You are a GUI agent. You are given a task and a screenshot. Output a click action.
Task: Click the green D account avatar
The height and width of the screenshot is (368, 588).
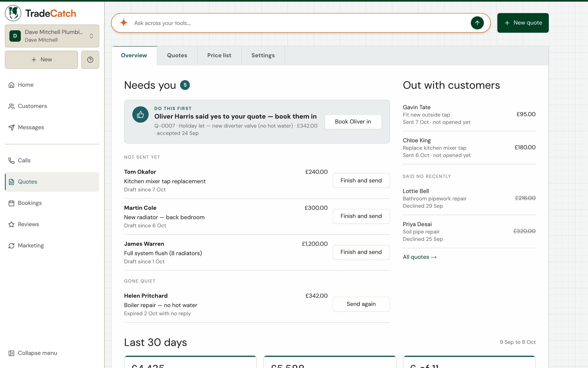(x=15, y=36)
